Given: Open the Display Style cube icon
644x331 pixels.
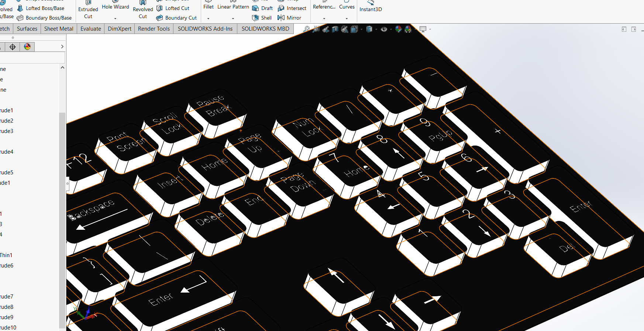Looking at the screenshot, I should click(x=369, y=29).
